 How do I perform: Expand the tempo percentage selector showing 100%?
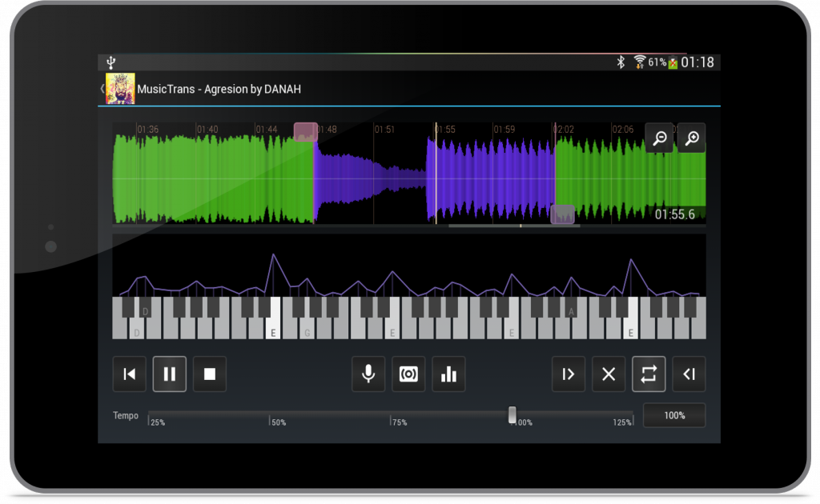coord(673,414)
